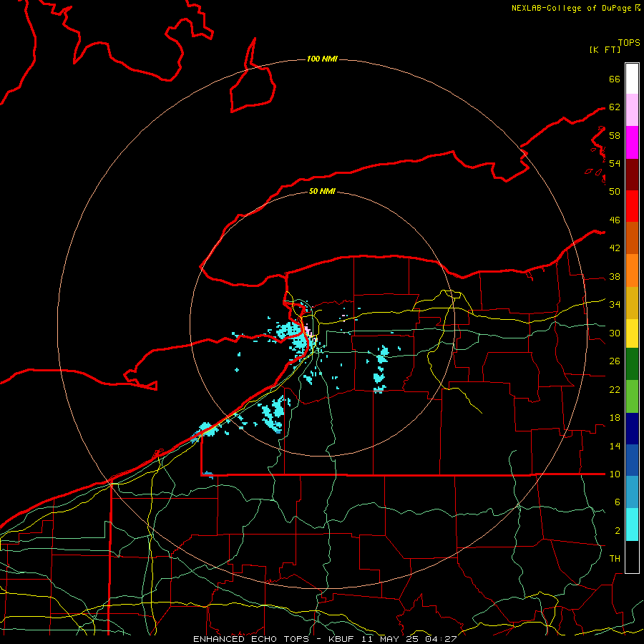The height and width of the screenshot is (644, 644).
Task: Click the legend value 54
Action: tap(615, 163)
